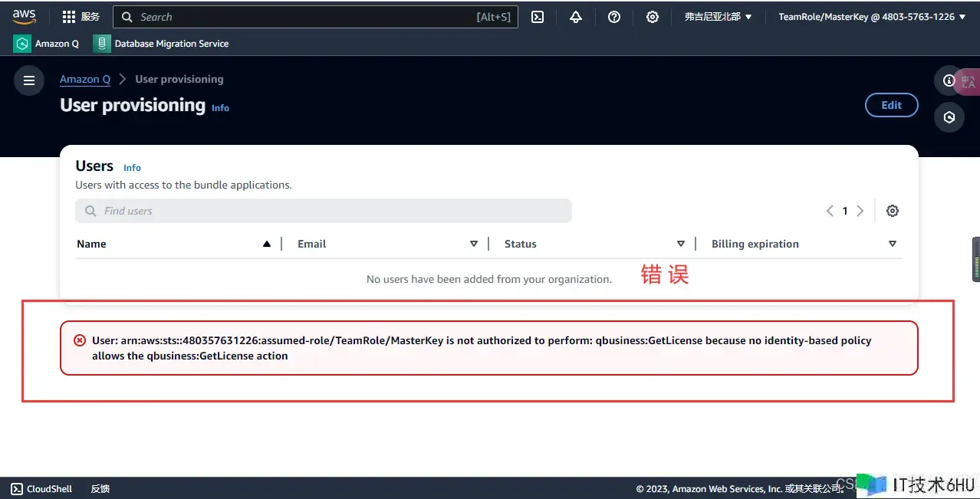Open the Amazon Q favorites shortcut
The height and width of the screenshot is (499, 980).
(46, 44)
